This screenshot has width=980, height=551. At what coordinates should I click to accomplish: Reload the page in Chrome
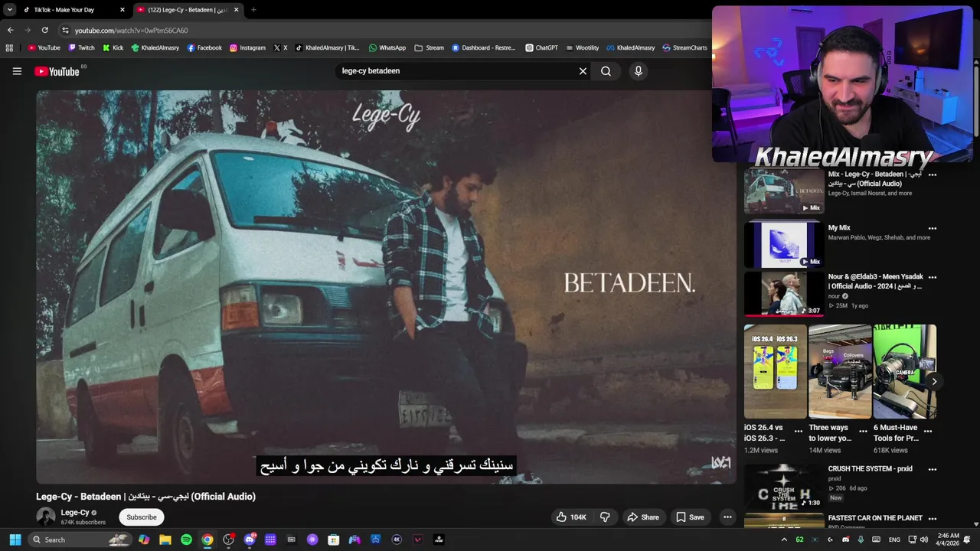click(x=44, y=31)
